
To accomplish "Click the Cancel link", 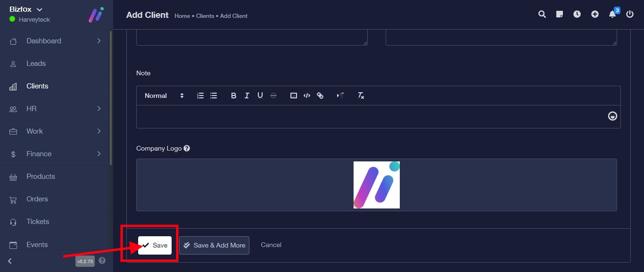I will pyautogui.click(x=271, y=245).
